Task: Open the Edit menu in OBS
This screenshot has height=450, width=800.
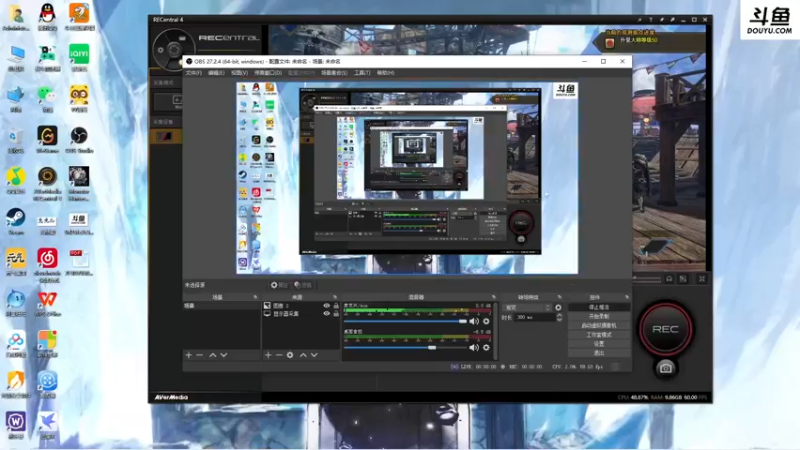Action: click(x=216, y=73)
